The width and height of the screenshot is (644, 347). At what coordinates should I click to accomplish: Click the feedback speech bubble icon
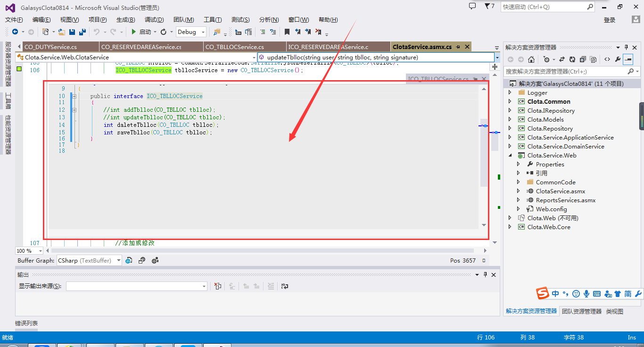click(x=472, y=6)
